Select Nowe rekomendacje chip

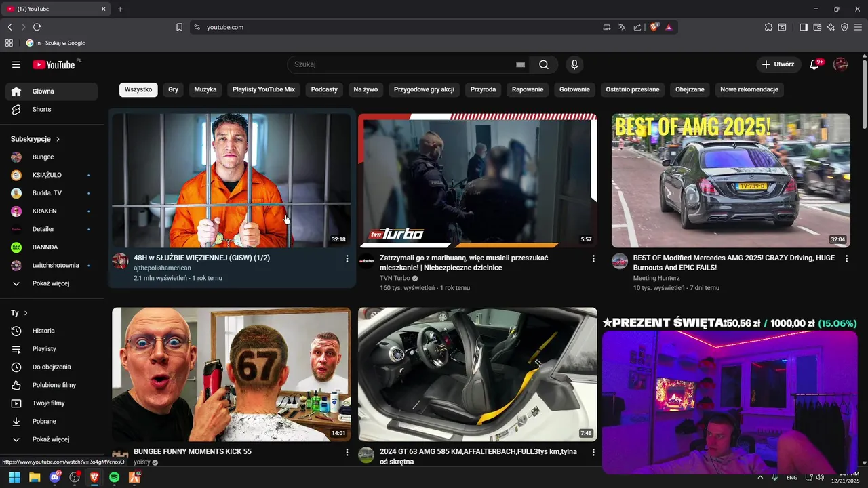click(749, 89)
